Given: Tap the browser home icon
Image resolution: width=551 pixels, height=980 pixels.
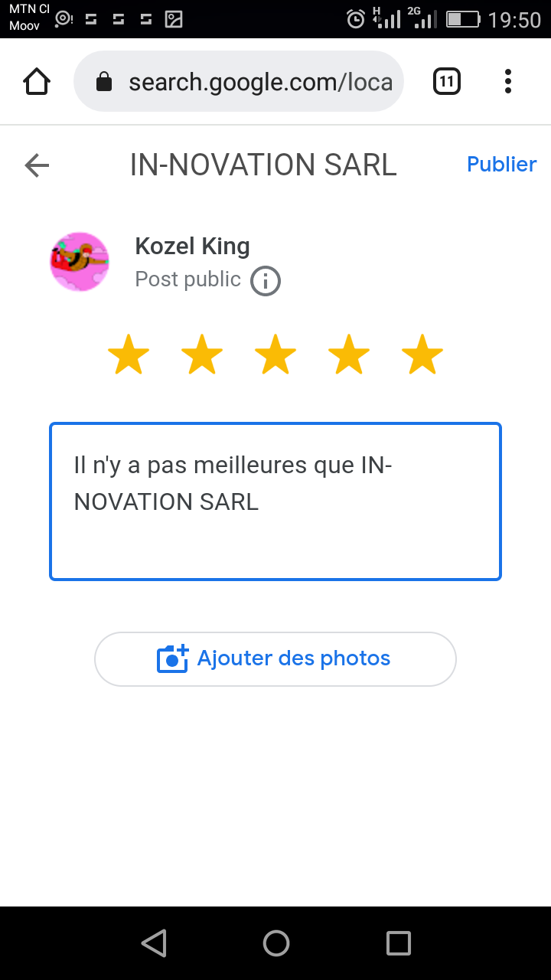Looking at the screenshot, I should click(x=37, y=81).
